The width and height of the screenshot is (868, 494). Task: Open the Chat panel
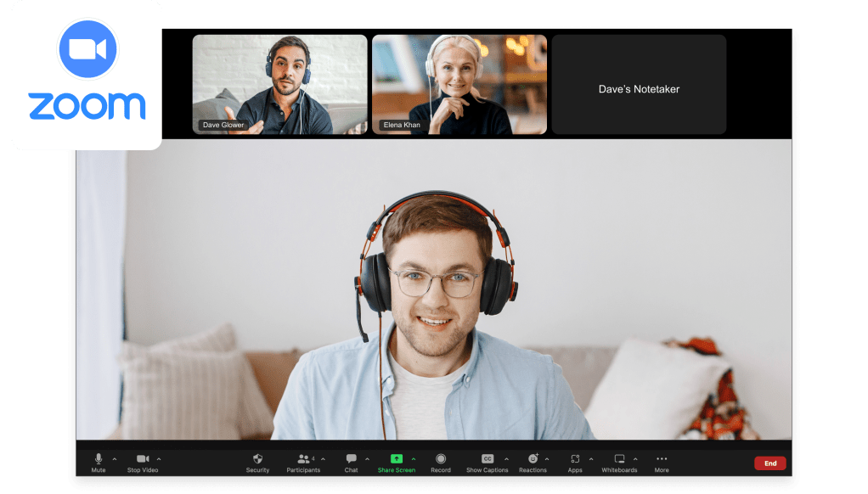point(351,459)
